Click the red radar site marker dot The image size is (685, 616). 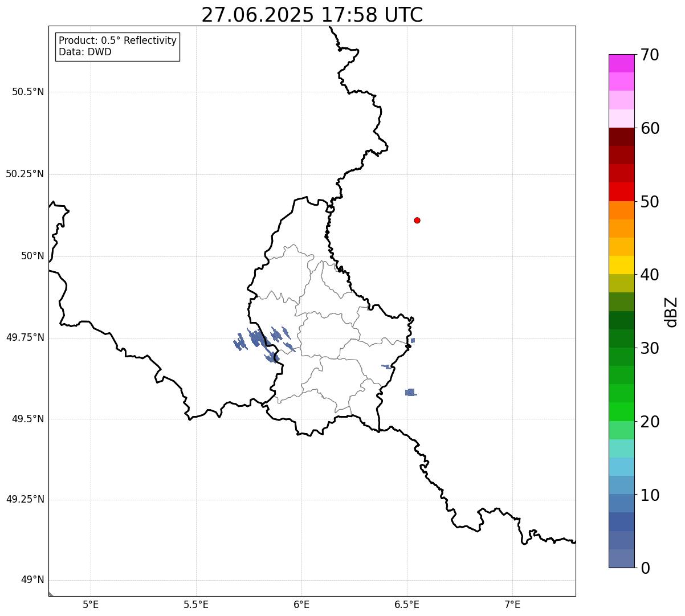(417, 220)
